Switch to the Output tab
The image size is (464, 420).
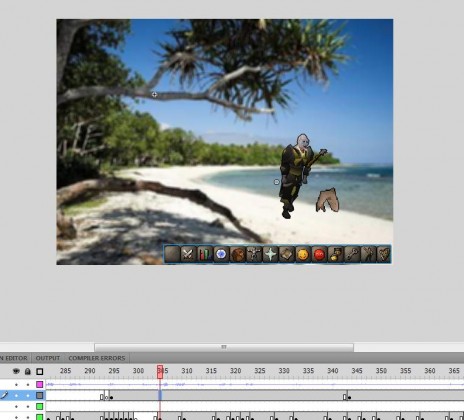[48, 358]
